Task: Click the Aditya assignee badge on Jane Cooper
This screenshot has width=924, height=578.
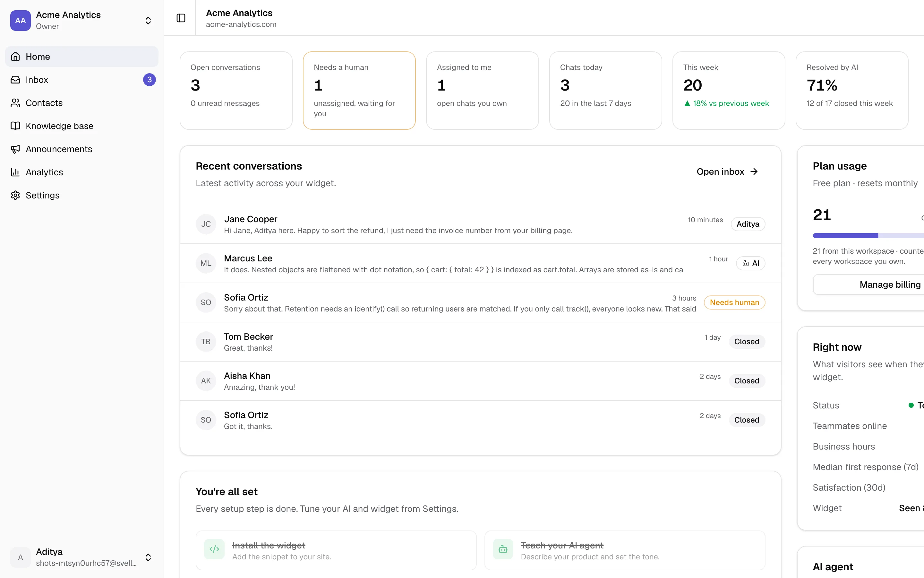Action: pos(748,224)
